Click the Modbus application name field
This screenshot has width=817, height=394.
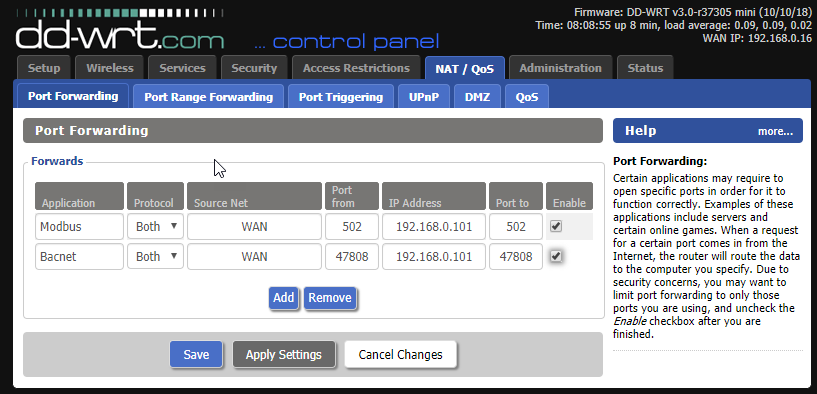coord(79,226)
